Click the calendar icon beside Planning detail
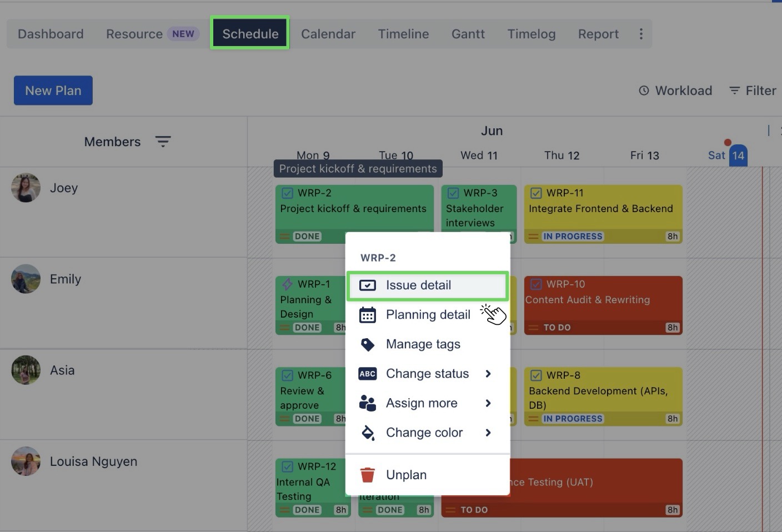This screenshot has width=782, height=532. pos(367,314)
